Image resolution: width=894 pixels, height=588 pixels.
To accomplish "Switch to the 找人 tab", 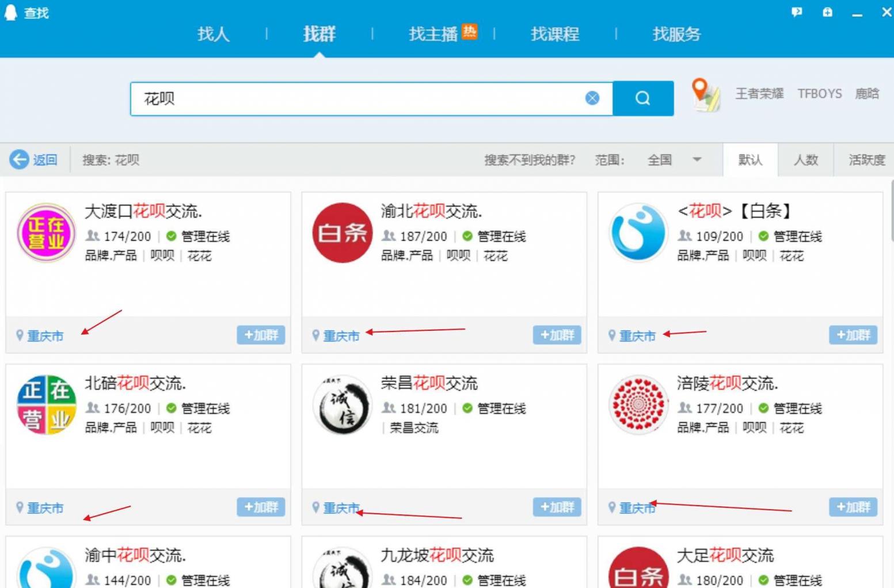I will tap(212, 35).
